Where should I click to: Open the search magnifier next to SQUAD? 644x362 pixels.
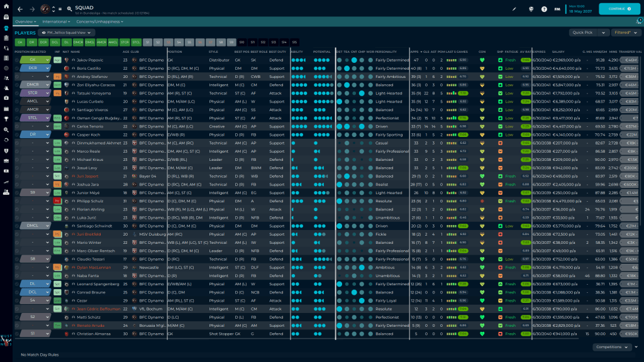[68, 9]
